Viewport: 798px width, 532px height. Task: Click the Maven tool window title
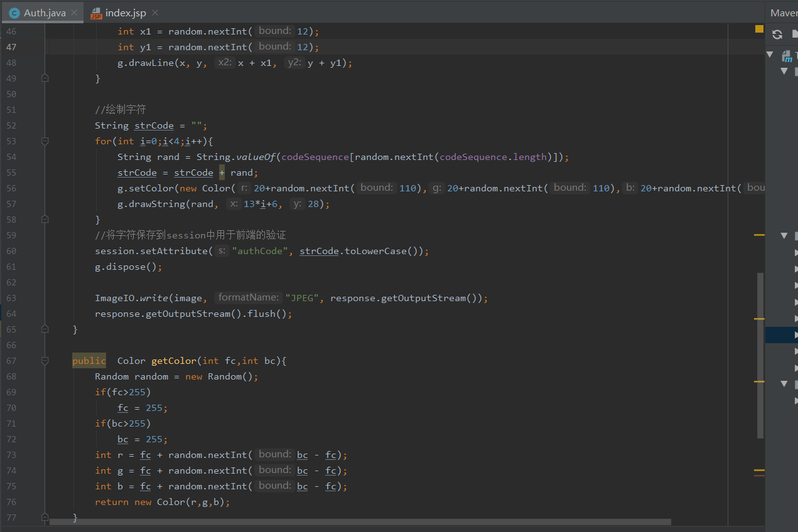click(784, 13)
